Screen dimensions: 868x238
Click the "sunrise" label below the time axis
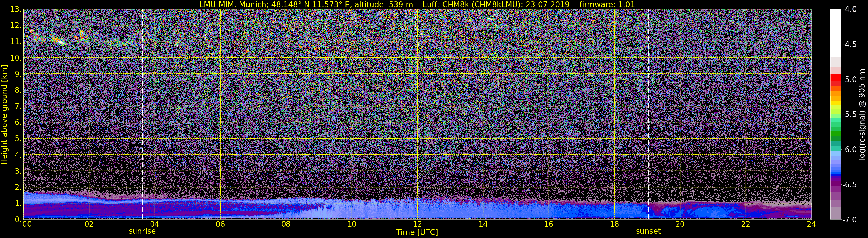[x=142, y=231]
